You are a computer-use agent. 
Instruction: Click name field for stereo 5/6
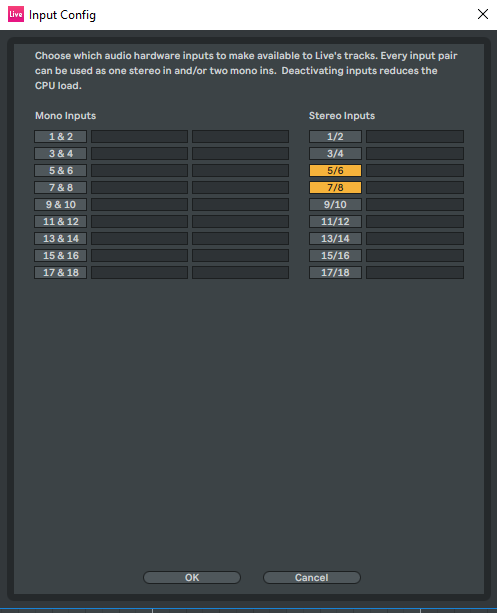(415, 170)
